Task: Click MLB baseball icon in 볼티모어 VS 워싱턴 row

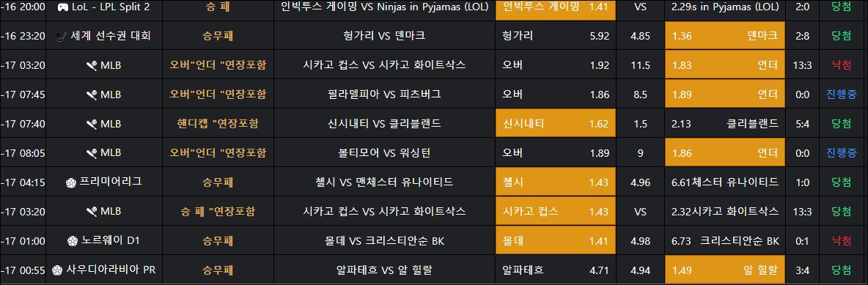Action: [92, 153]
